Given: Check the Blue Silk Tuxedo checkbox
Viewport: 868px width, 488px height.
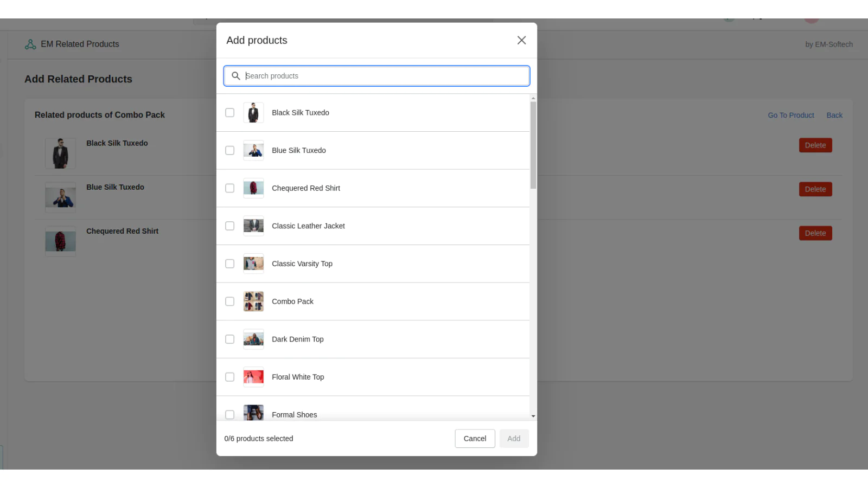Looking at the screenshot, I should [x=230, y=151].
